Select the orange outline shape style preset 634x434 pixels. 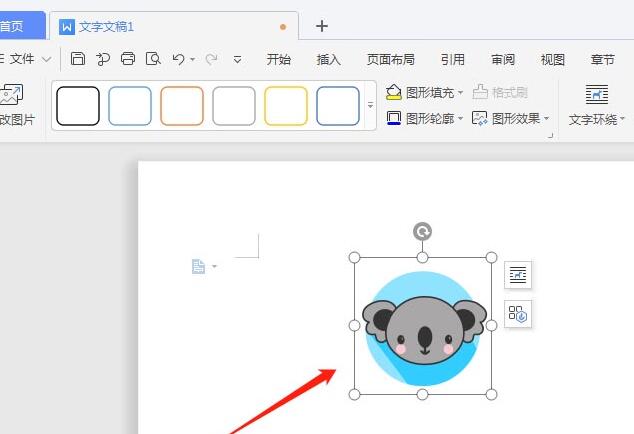tap(182, 106)
